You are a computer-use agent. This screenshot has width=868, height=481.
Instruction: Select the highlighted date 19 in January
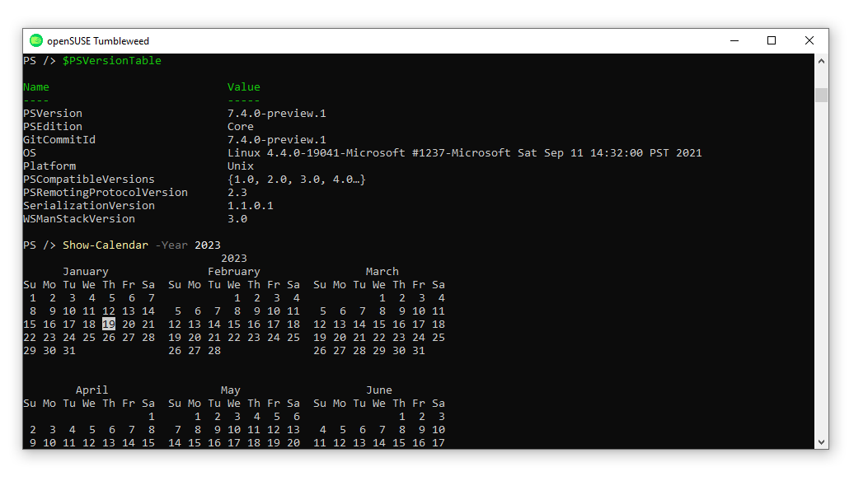tap(108, 324)
